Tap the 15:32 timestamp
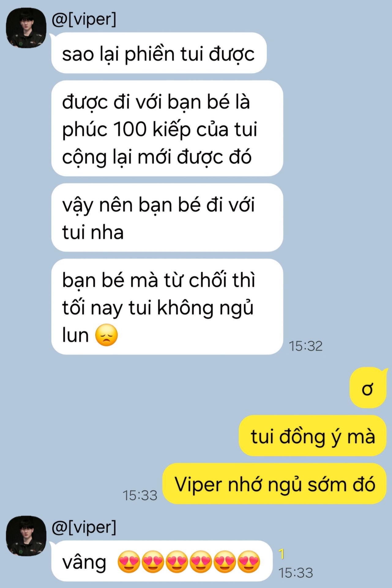This screenshot has height=588, width=392. coord(306,346)
